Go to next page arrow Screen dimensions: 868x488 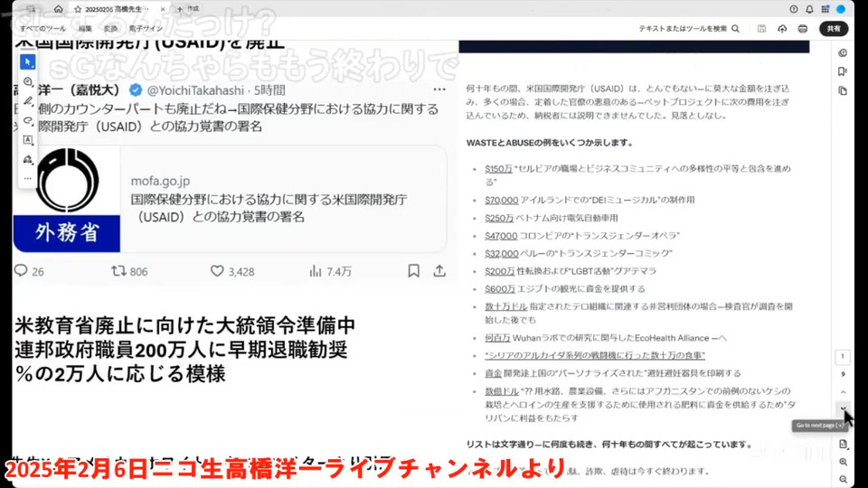pyautogui.click(x=843, y=408)
